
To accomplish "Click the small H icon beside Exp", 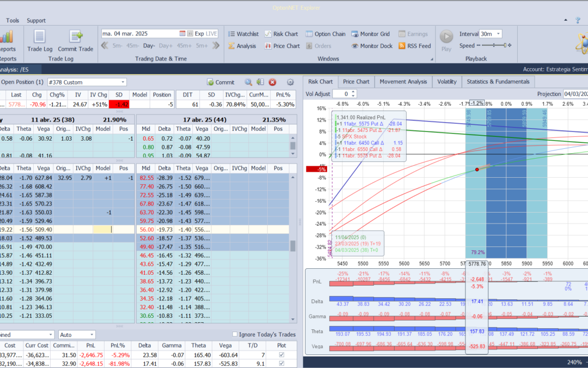I will tap(190, 33).
